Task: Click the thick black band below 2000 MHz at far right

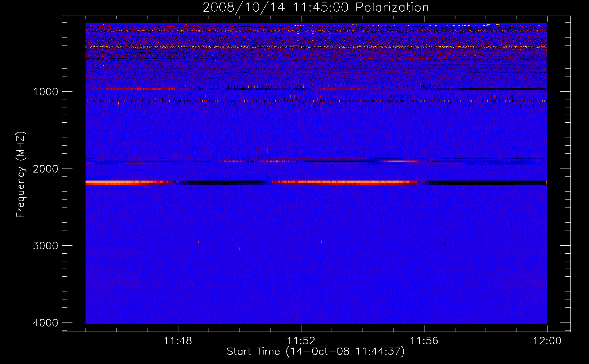Action: (x=510, y=182)
